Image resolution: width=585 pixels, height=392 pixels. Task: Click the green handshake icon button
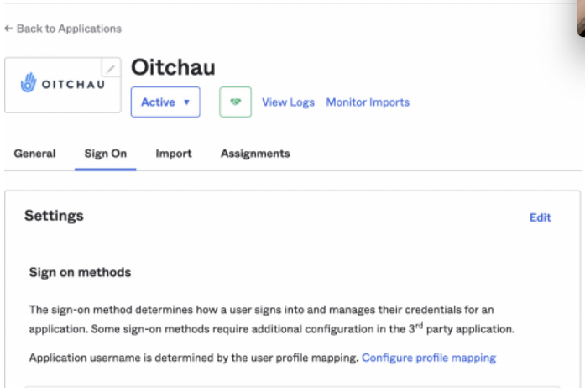click(x=235, y=102)
